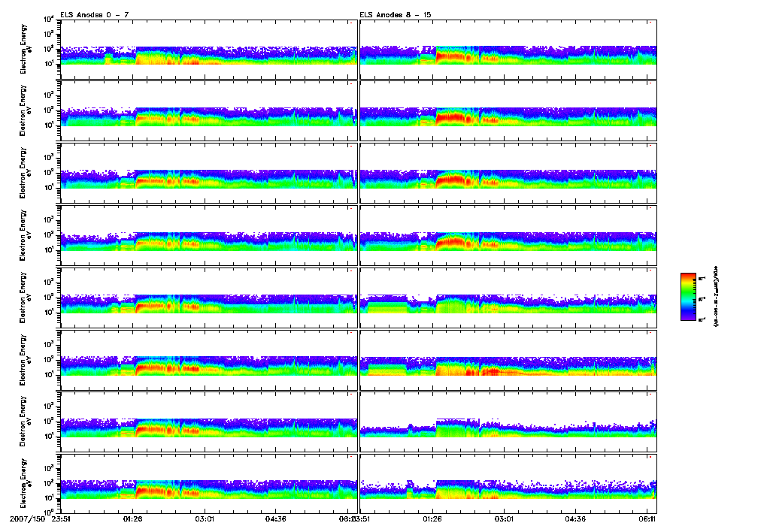Select fifth-row spectrogram in Anodes 0-7 column
The width and height of the screenshot is (770, 532).
coord(209,298)
